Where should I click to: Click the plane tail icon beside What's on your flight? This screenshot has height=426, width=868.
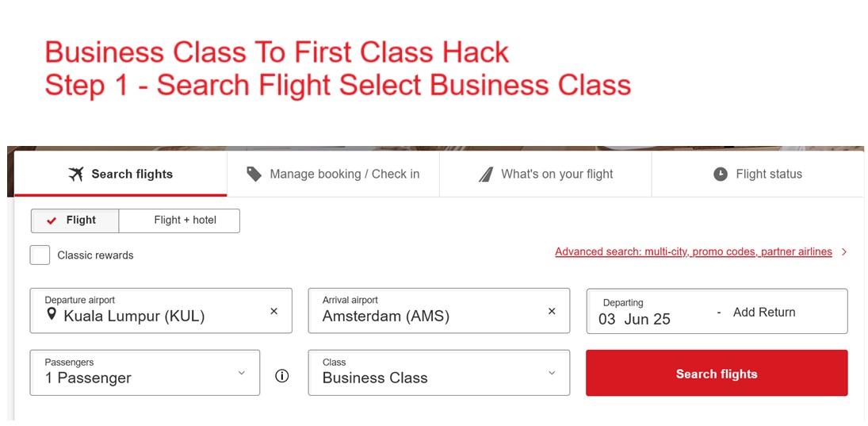pos(485,175)
